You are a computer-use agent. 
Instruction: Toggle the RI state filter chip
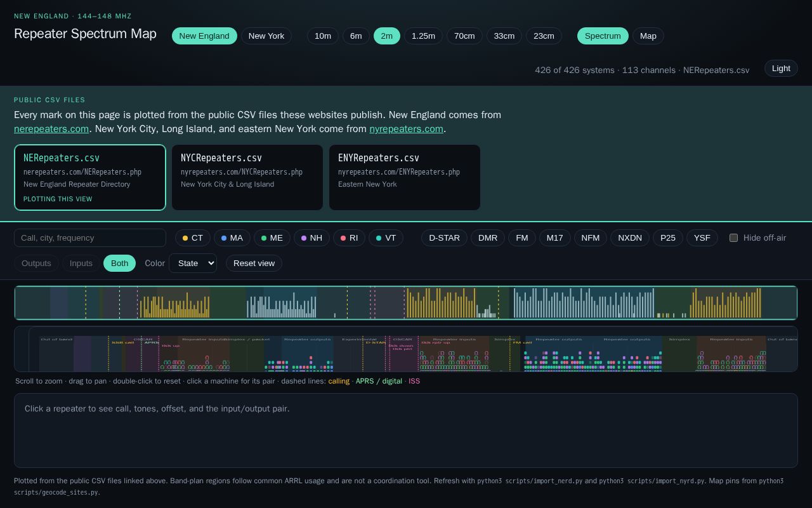coord(350,237)
